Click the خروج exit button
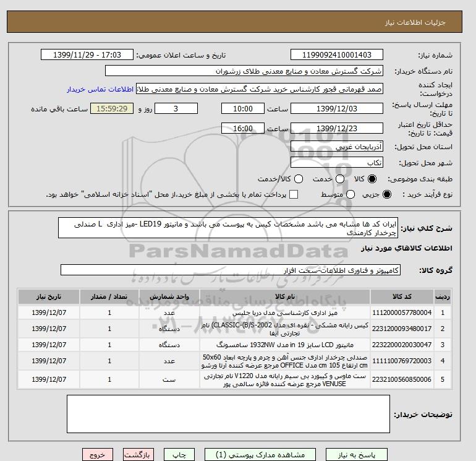476x461 pixels. point(98,455)
